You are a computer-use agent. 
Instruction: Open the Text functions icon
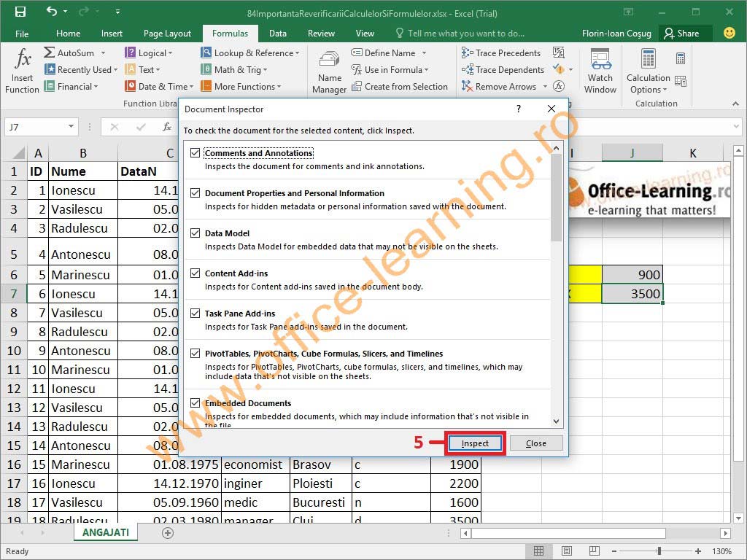(x=130, y=69)
